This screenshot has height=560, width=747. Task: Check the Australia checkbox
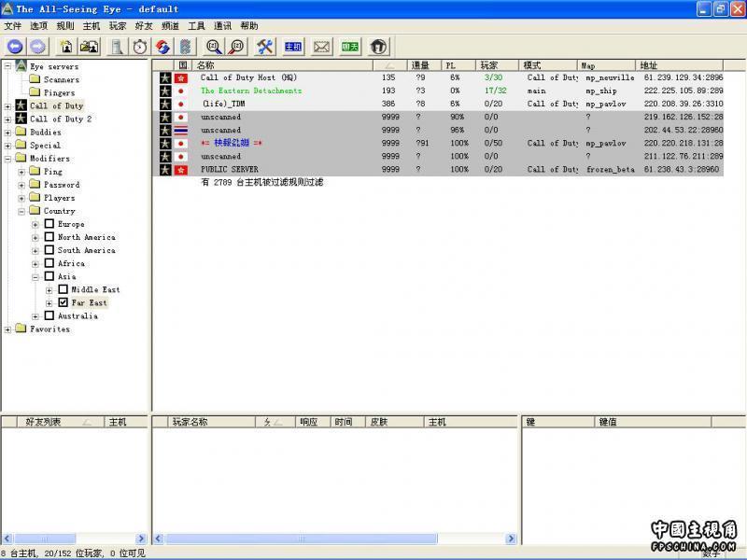click(x=49, y=315)
